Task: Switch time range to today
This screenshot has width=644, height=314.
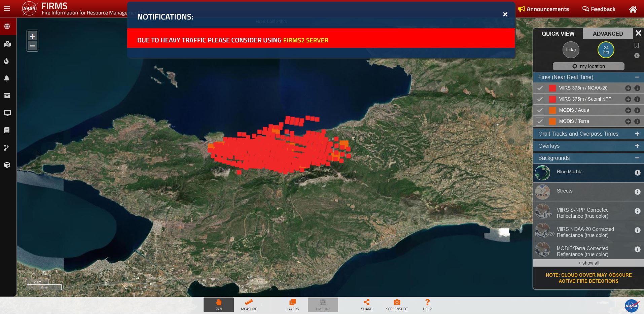Action: (x=571, y=50)
